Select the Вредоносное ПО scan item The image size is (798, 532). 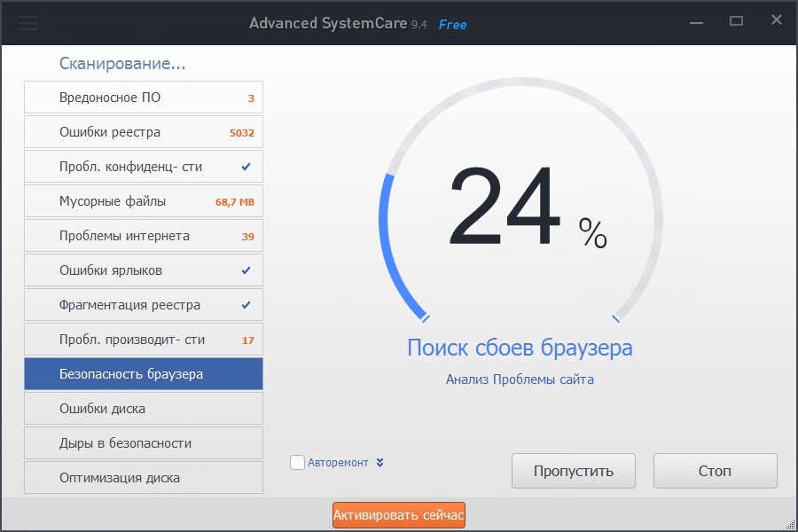coord(144,98)
